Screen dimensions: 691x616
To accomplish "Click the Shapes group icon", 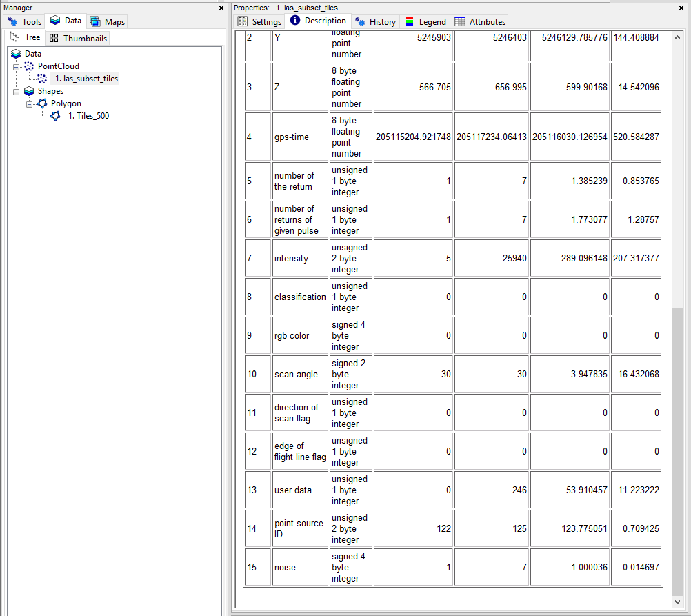I will coord(29,91).
